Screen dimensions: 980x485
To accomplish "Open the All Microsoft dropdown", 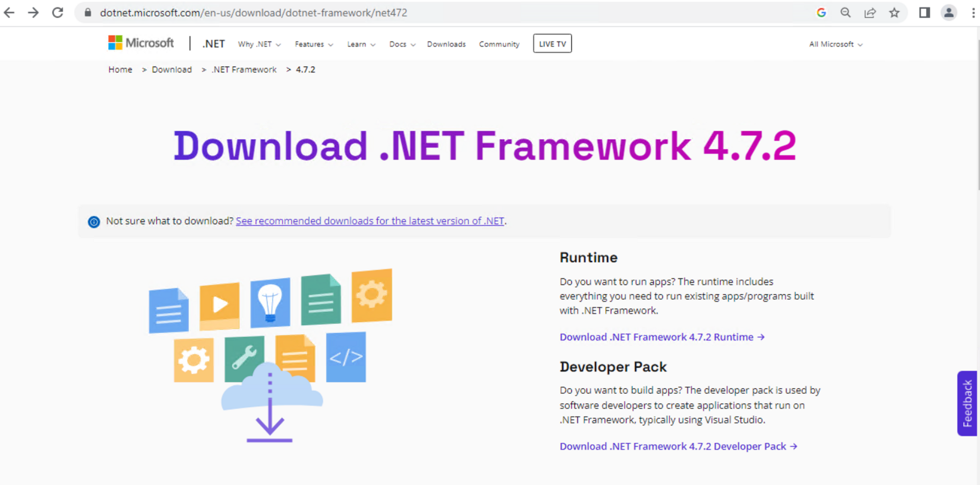I will pos(834,44).
